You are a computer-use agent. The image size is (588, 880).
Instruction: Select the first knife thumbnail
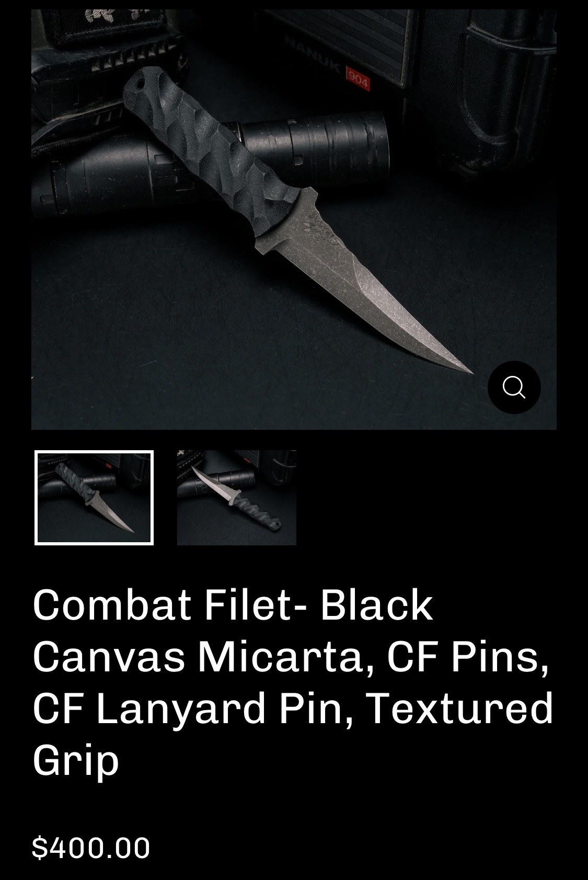coord(94,498)
